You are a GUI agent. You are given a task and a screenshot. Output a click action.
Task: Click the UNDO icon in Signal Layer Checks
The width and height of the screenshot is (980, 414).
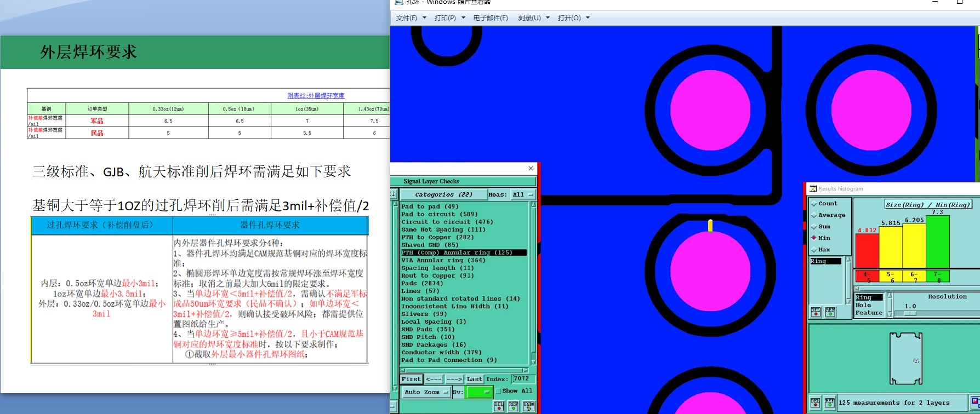point(528,406)
